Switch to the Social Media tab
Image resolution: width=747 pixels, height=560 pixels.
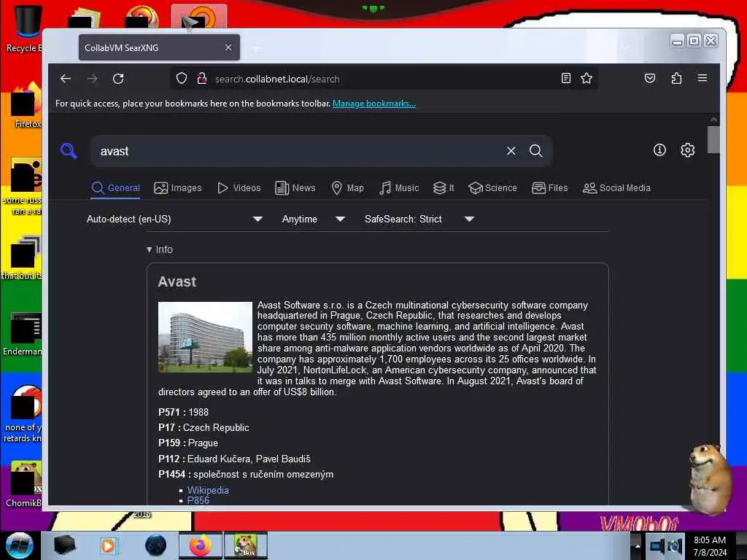tap(616, 188)
